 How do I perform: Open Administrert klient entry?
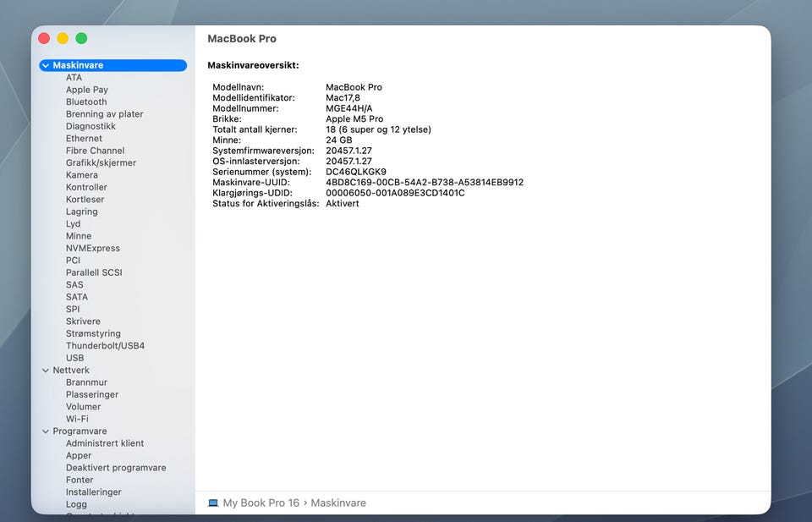[x=105, y=443]
